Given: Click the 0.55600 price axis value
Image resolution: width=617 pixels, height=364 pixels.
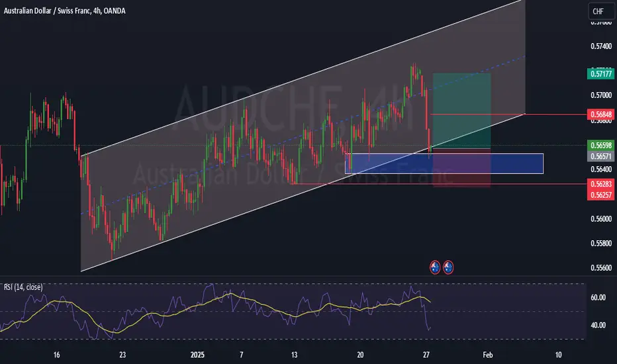Looking at the screenshot, I should point(601,268).
